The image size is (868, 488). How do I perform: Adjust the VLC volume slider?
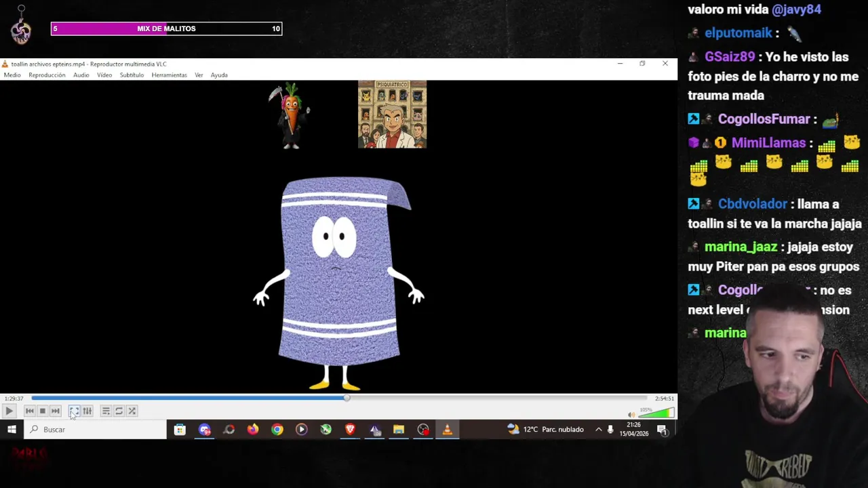[656, 412]
